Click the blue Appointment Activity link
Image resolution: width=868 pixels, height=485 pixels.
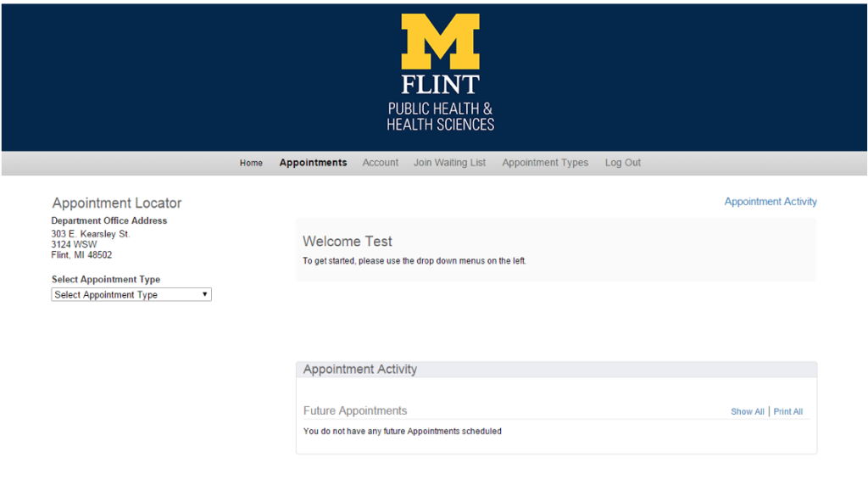click(x=771, y=202)
